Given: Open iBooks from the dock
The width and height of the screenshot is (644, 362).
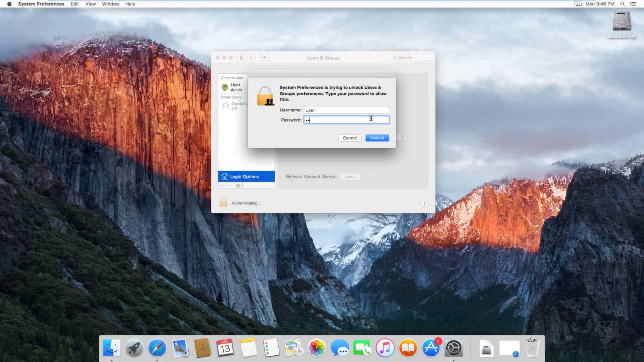Looking at the screenshot, I should coord(408,348).
